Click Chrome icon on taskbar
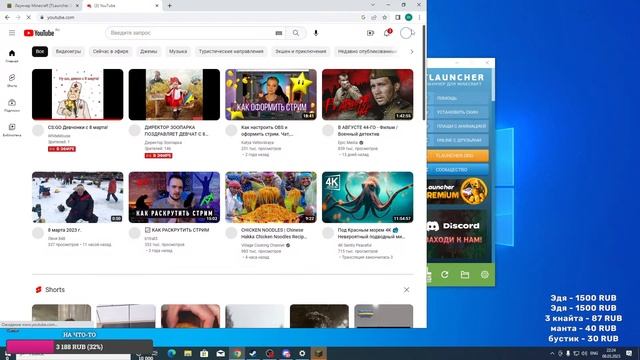This screenshot has width=640, height=360. point(237,353)
